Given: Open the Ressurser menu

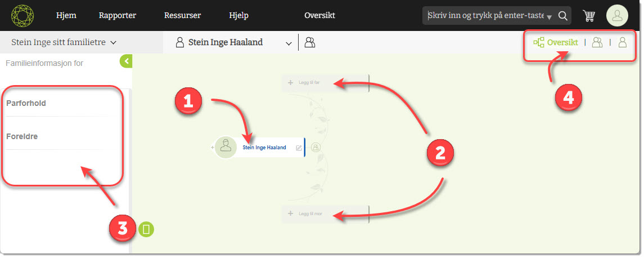Looking at the screenshot, I should click(x=182, y=16).
